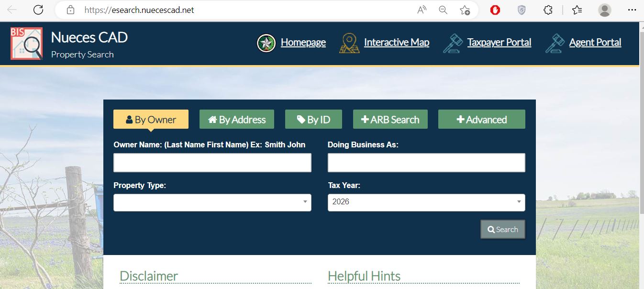Open browser Settings and more menu
The width and height of the screenshot is (644, 289).
click(x=632, y=10)
